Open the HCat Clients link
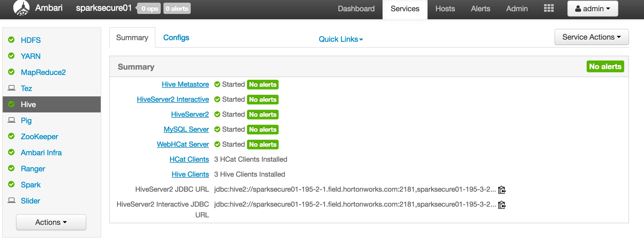 coord(189,159)
